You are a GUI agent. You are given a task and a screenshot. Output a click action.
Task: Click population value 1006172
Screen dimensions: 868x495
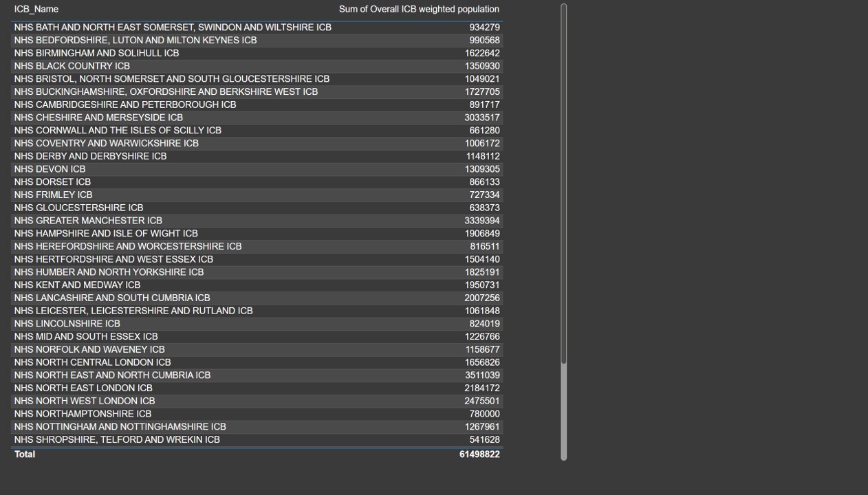coord(482,143)
